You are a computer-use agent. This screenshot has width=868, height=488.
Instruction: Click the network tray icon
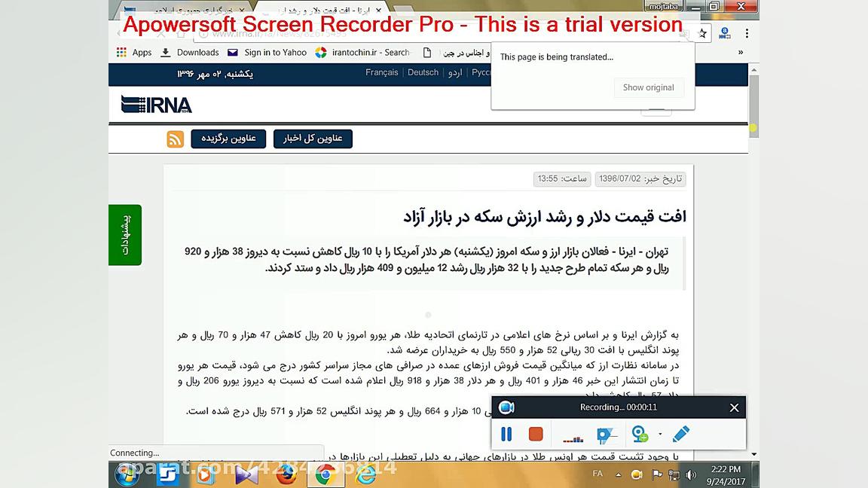[674, 474]
